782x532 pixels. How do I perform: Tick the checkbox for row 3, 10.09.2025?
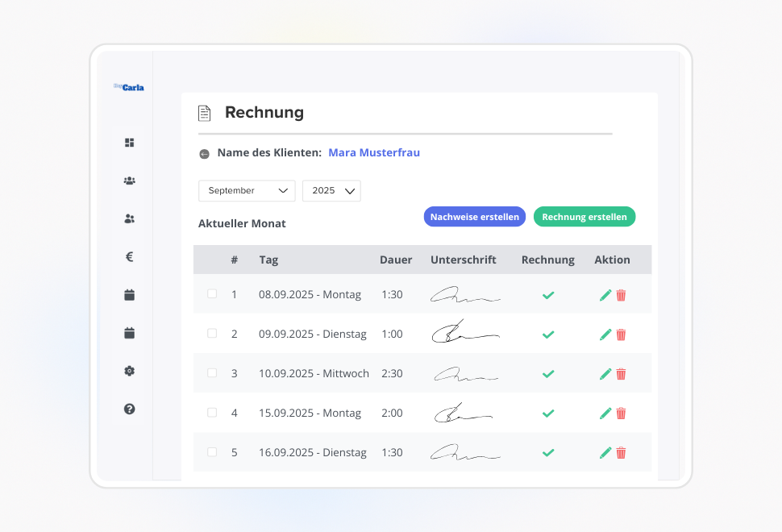click(x=212, y=373)
